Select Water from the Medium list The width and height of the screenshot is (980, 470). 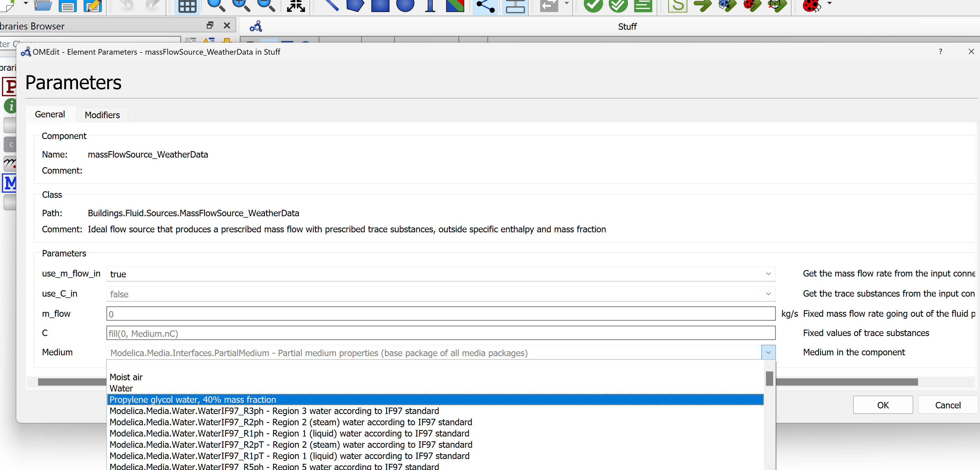121,388
